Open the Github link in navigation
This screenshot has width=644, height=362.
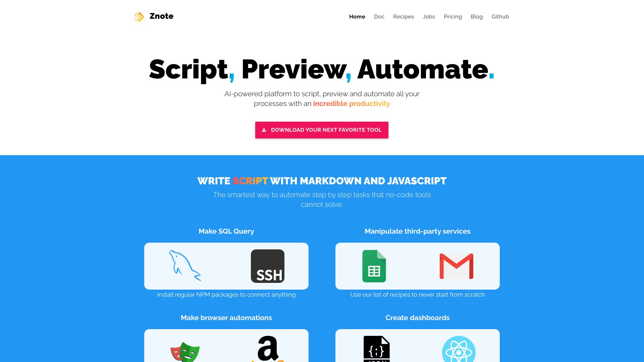(x=500, y=17)
